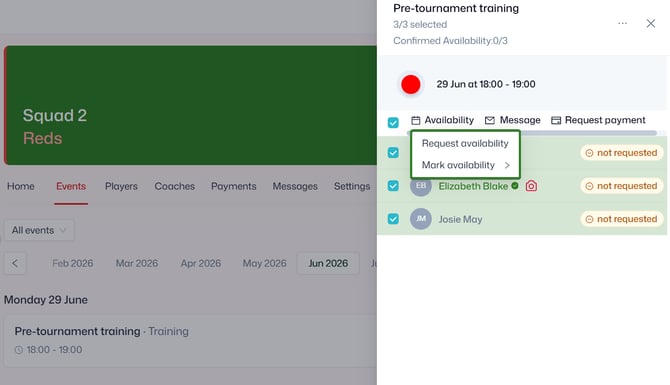Switch to the Players tab
This screenshot has width=670, height=385.
pos(121,186)
